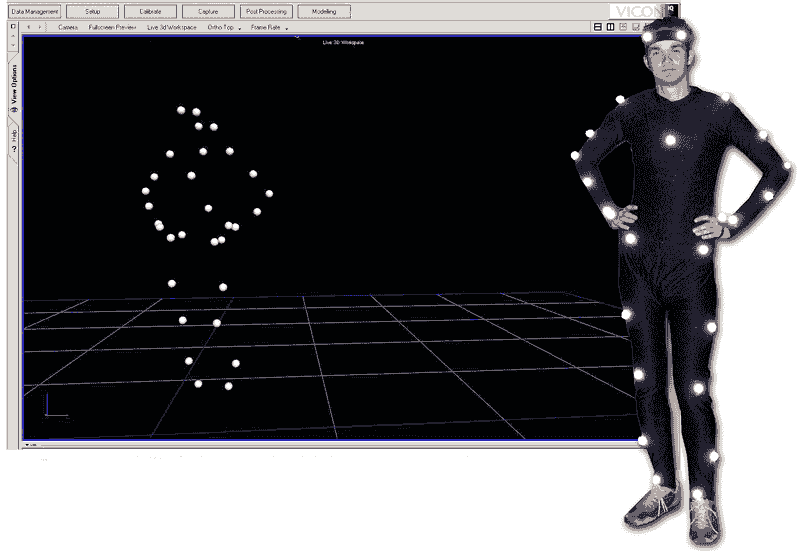
Task: Switch to the Modelling stage
Action: (x=324, y=11)
